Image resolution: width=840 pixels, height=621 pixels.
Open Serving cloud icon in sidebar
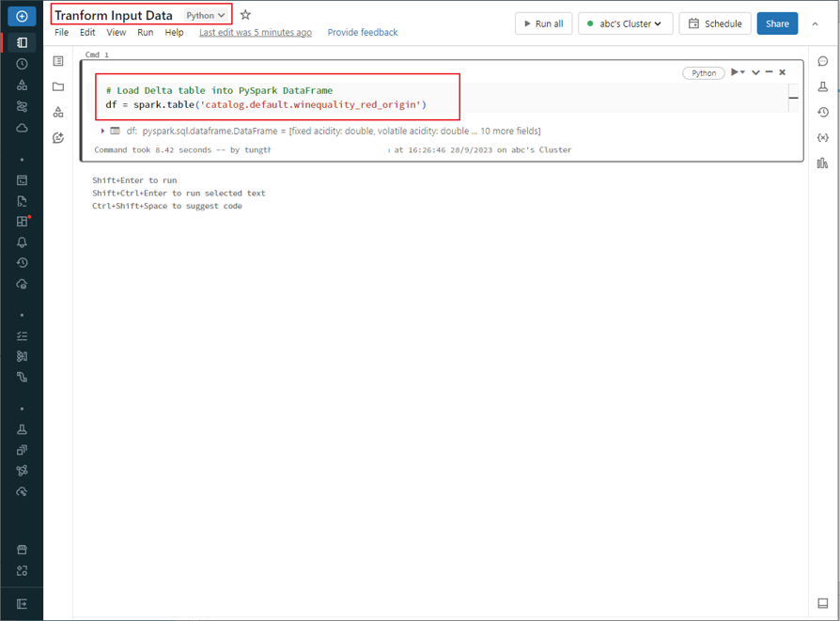(x=22, y=491)
